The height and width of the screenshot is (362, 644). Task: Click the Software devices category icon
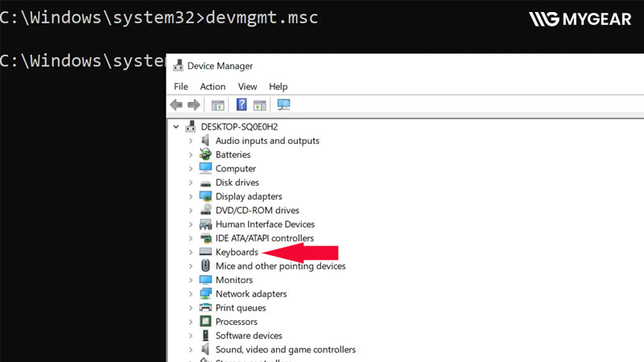205,335
